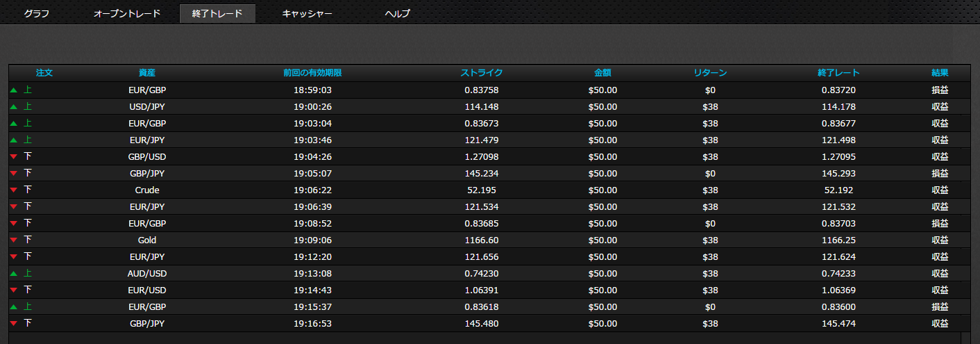Click the end rate 0.83720

click(x=838, y=90)
